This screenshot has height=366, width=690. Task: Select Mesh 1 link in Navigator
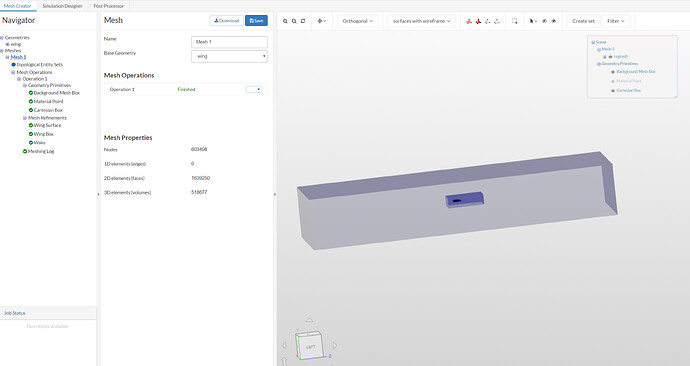click(x=18, y=57)
